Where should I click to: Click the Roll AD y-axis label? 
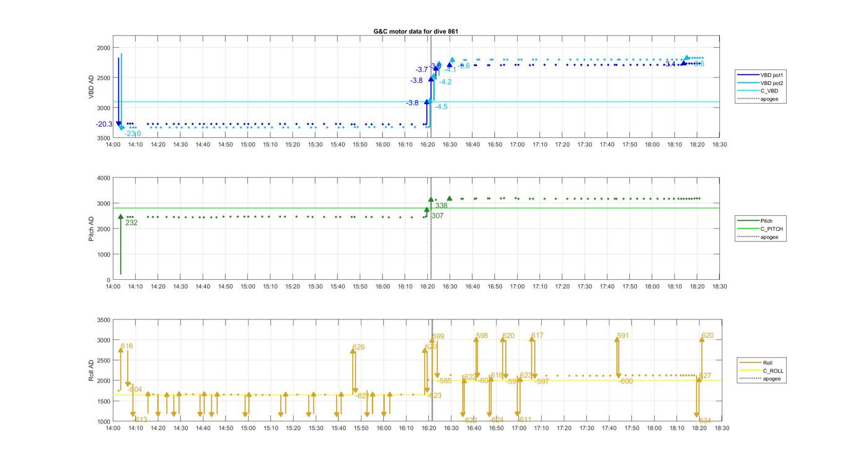[x=91, y=370]
